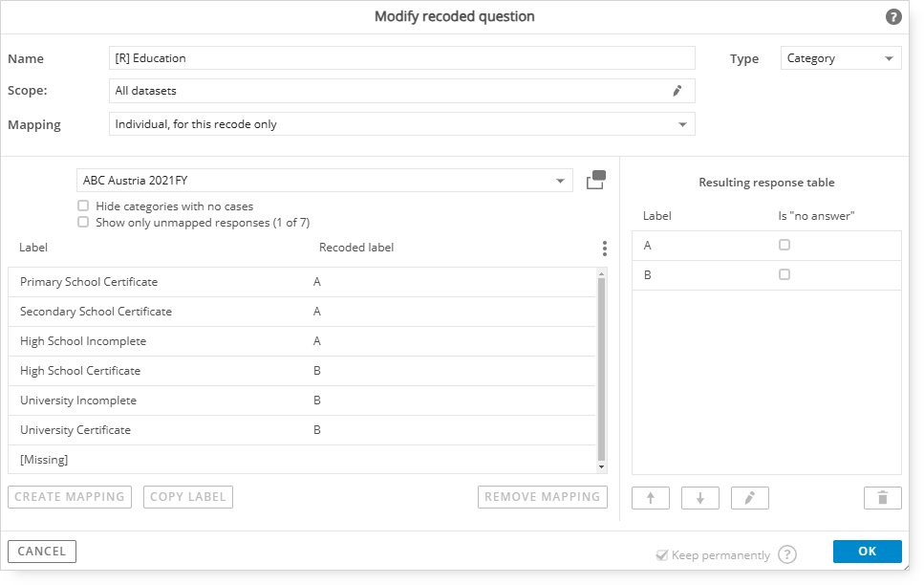Toggle Show only unmapped responses checkbox
The width and height of the screenshot is (924, 585).
83,223
